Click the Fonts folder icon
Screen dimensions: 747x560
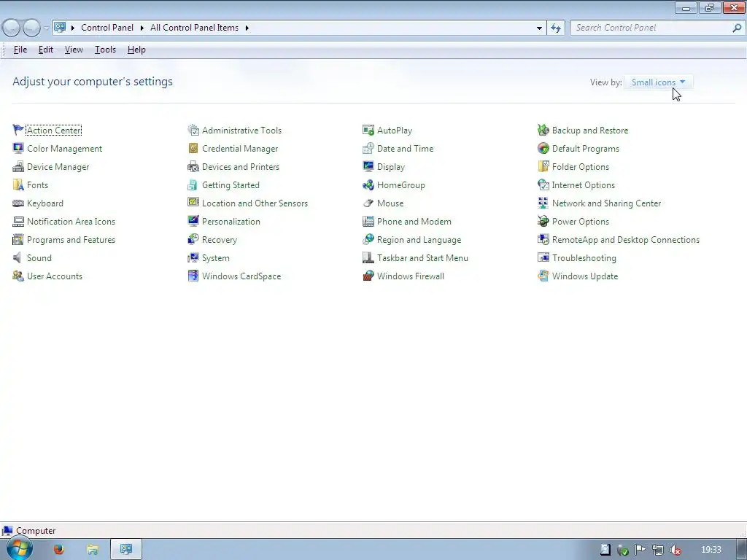point(18,184)
